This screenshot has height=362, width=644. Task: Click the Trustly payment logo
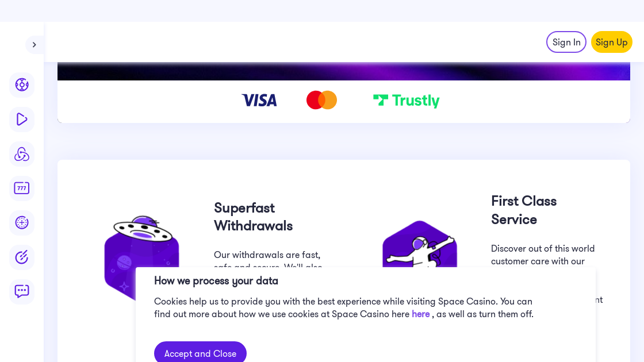(406, 101)
